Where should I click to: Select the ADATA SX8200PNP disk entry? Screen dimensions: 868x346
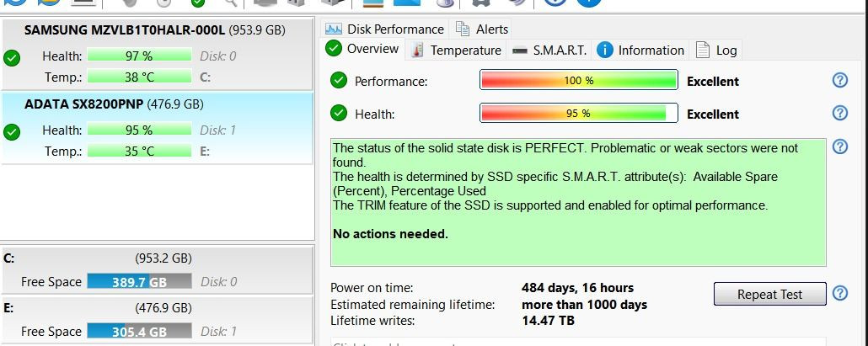point(157,128)
